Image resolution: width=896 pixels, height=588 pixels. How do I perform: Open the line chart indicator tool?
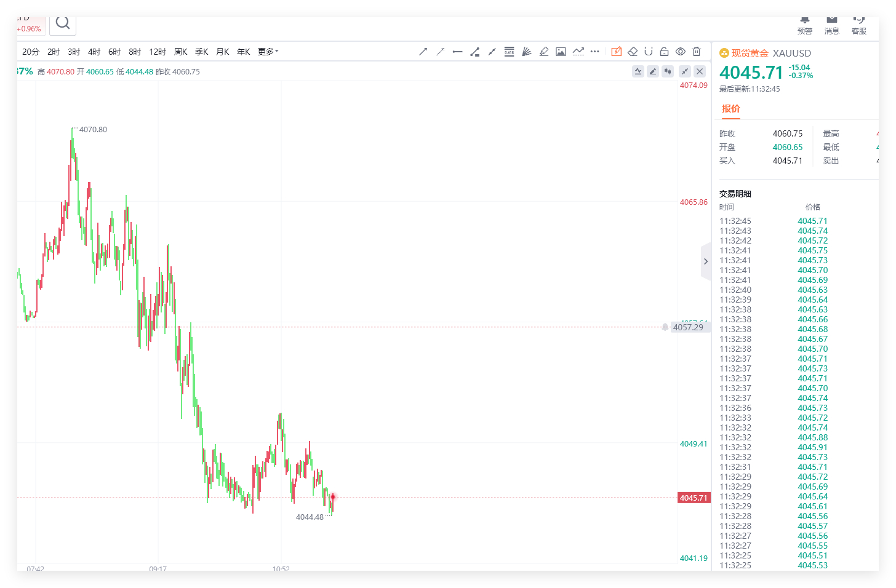[578, 52]
